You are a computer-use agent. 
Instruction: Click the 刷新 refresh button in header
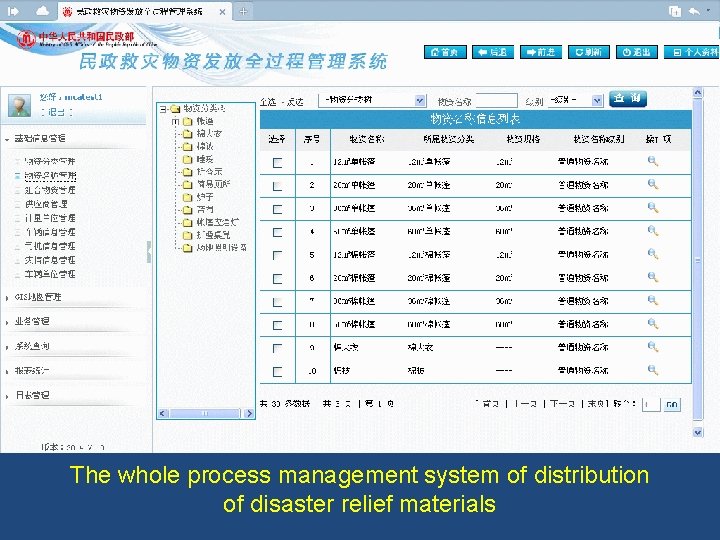click(589, 52)
